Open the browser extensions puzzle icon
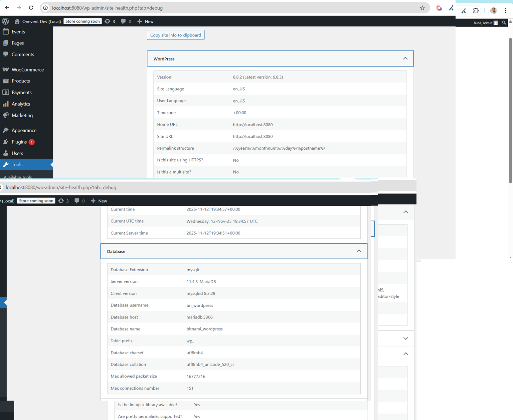Viewport: 513px width, 420px height. [476, 11]
